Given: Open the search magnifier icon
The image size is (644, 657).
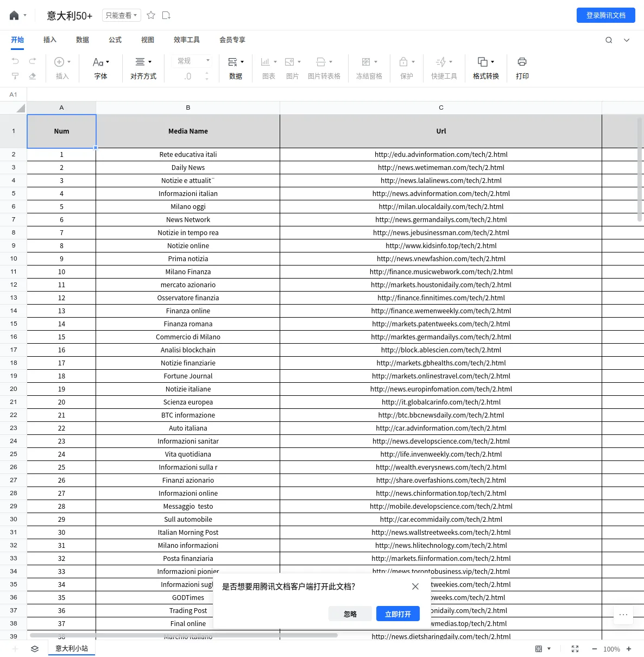Looking at the screenshot, I should pos(609,40).
